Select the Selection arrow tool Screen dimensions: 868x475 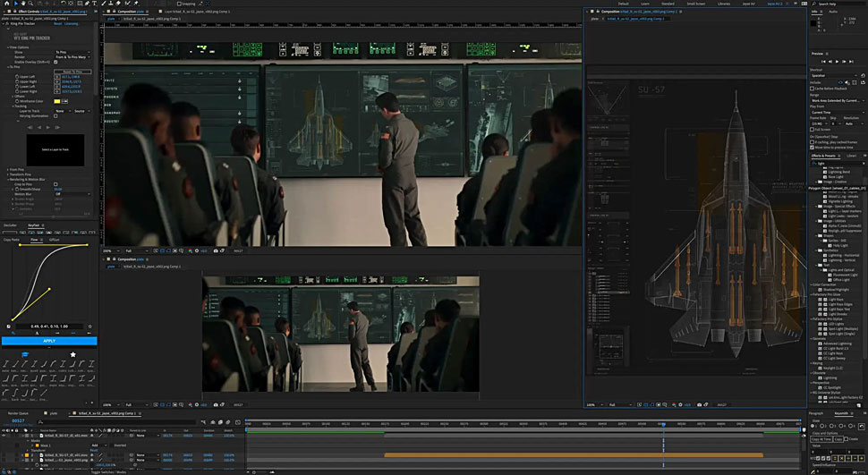16,4
